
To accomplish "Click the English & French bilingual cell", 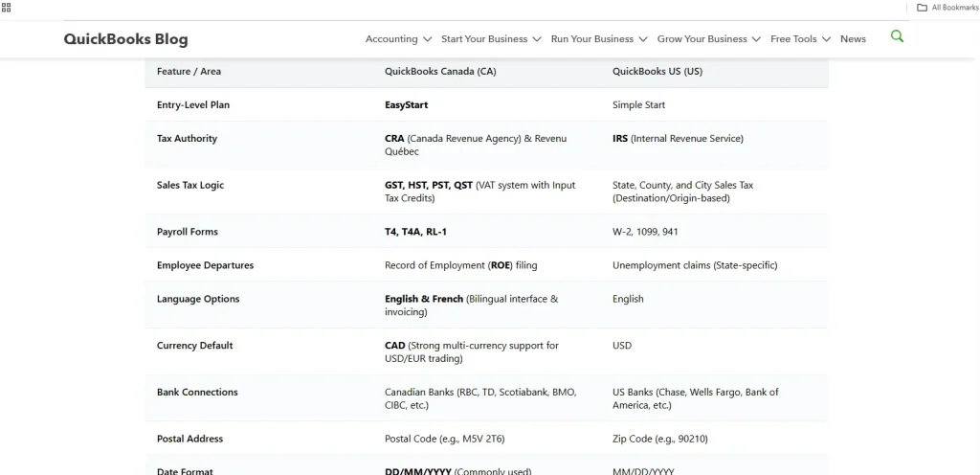I will pos(471,305).
